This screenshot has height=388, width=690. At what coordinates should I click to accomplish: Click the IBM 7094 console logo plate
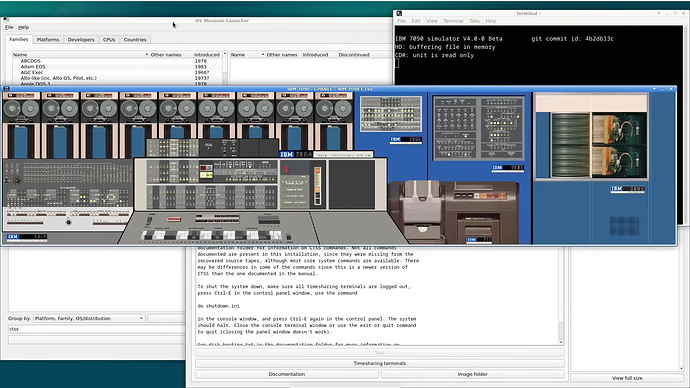296,154
